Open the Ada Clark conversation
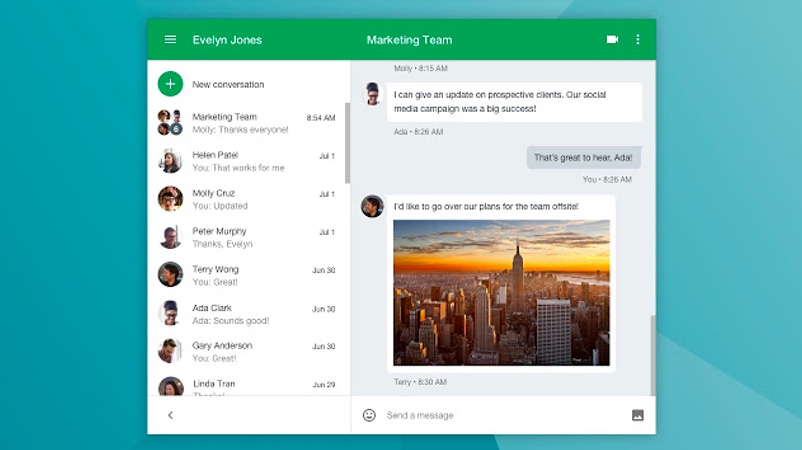Screen dimensions: 802x450 click(x=246, y=313)
